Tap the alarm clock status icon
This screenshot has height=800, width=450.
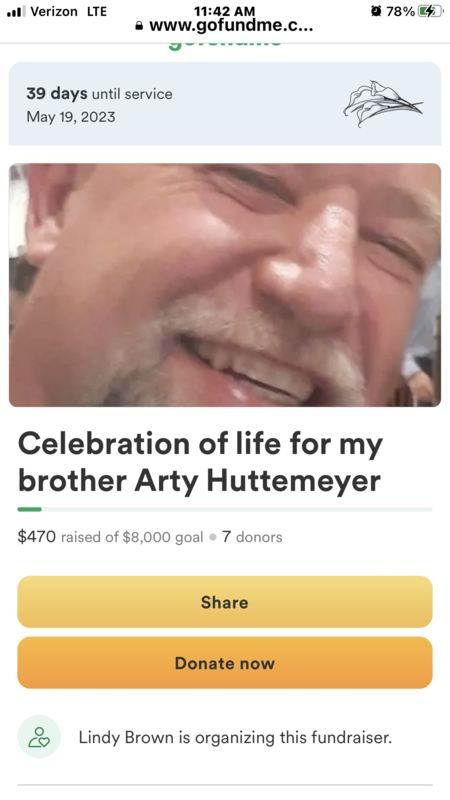pos(376,11)
